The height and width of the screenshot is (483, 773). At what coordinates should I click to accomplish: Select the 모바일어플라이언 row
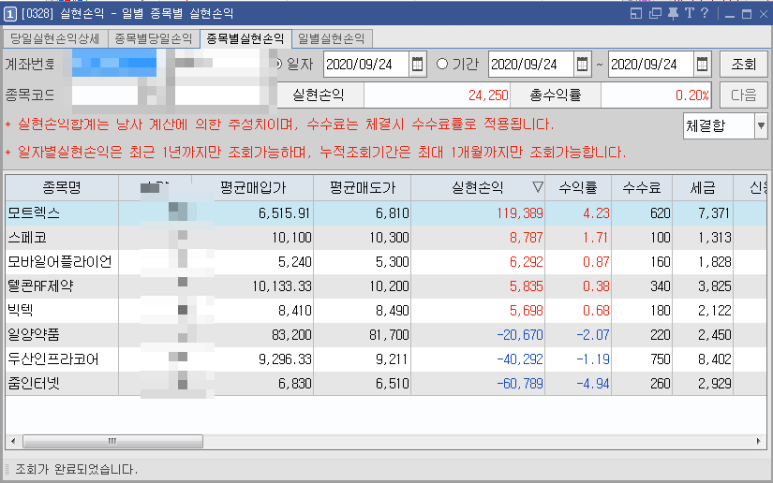tap(386, 262)
